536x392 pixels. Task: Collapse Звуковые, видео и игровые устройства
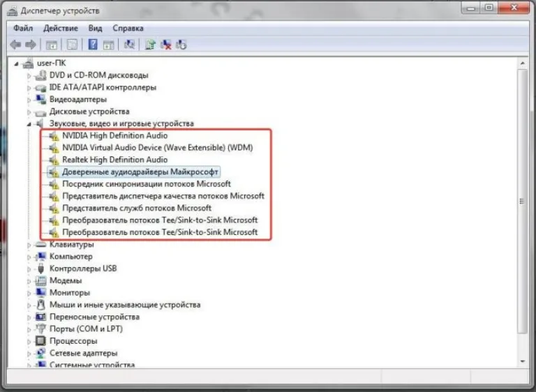pyautogui.click(x=29, y=124)
